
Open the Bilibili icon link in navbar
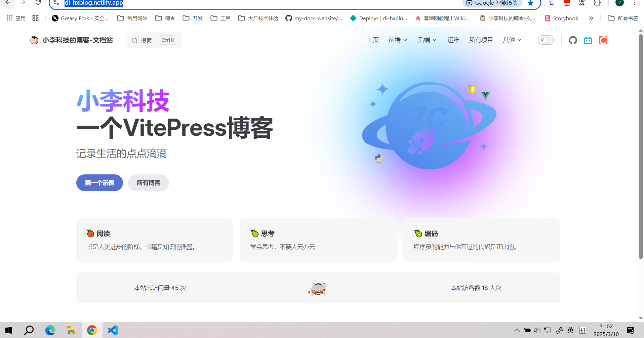(588, 40)
